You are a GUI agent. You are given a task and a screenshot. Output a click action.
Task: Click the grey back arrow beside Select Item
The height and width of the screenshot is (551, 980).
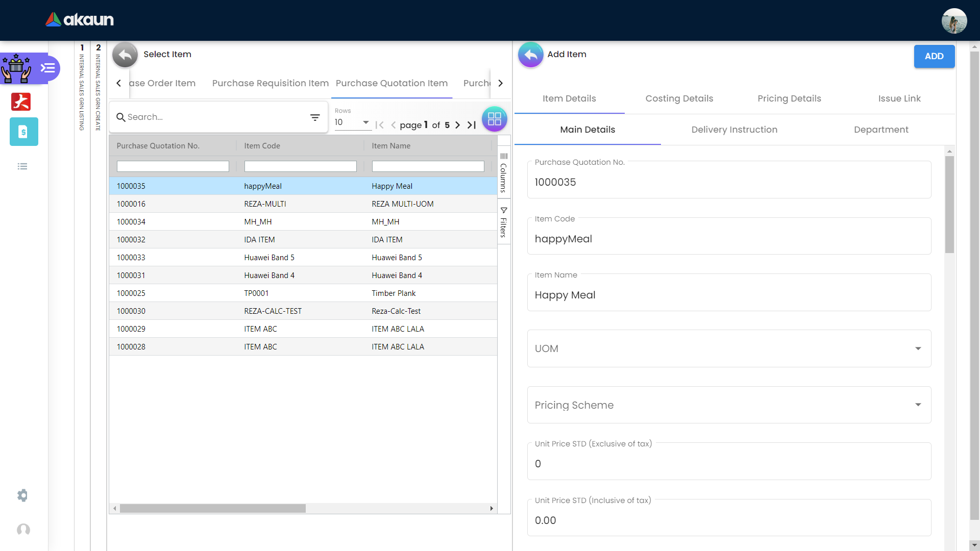(125, 55)
